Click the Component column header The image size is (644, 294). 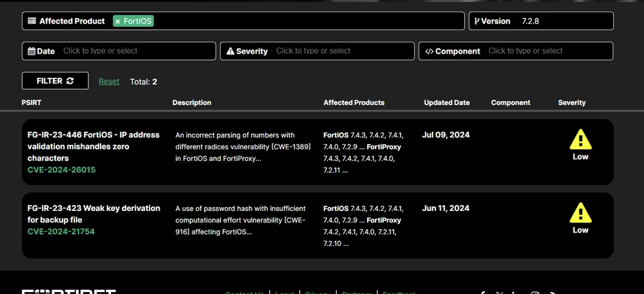coord(511,102)
